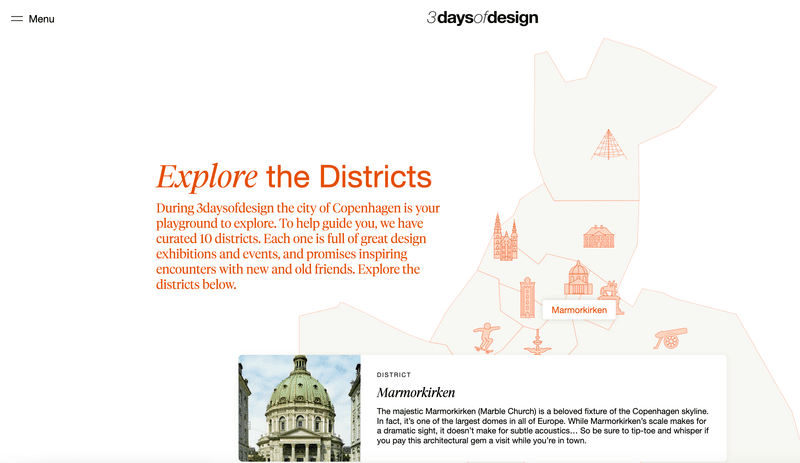Click the DISTRICT label on the card

(394, 375)
